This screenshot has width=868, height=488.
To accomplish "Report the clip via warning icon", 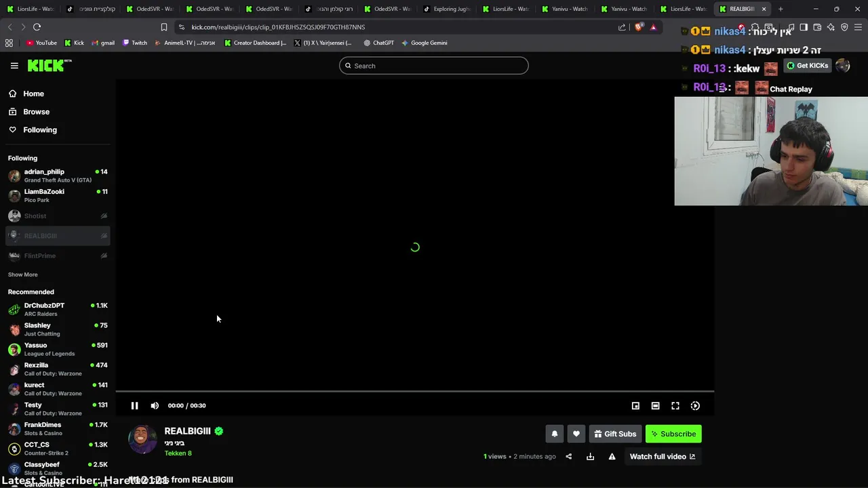I will click(x=612, y=456).
